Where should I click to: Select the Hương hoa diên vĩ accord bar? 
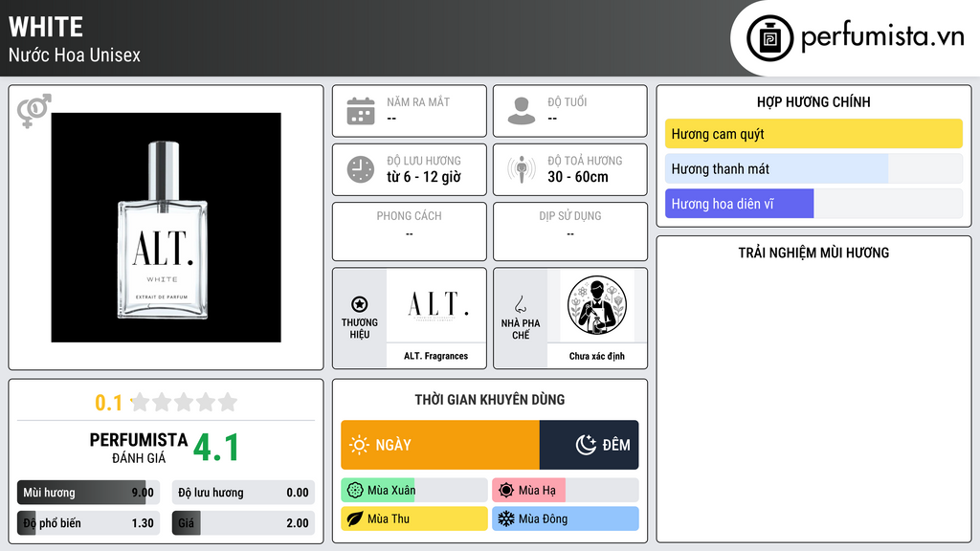pos(813,204)
